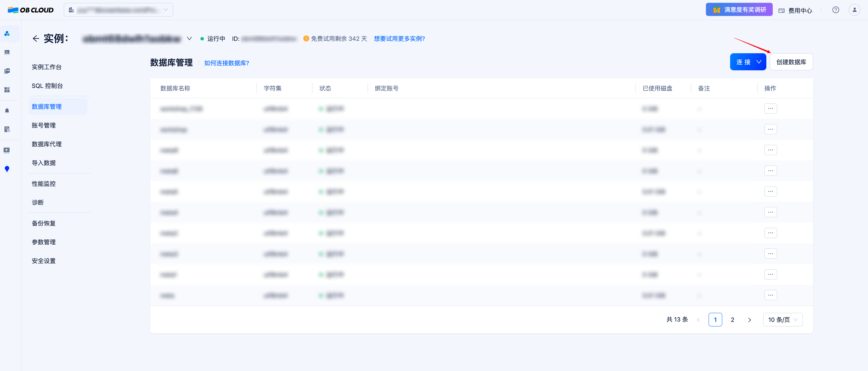Select SQL 控制台 menu item

[x=47, y=86]
